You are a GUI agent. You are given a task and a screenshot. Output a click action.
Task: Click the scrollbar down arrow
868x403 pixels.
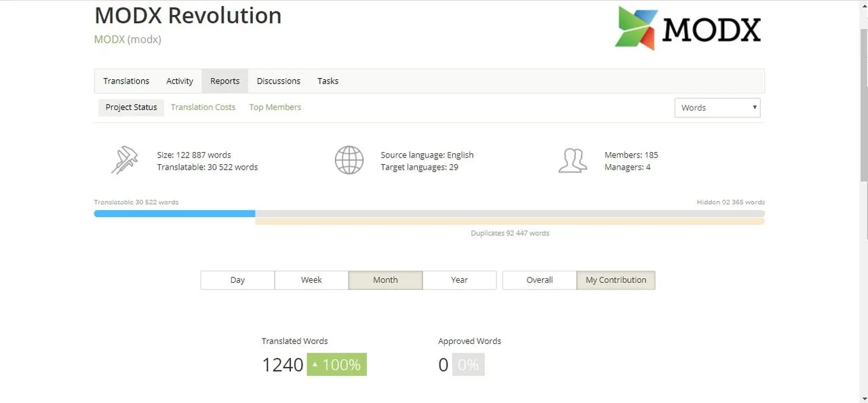pos(863,398)
